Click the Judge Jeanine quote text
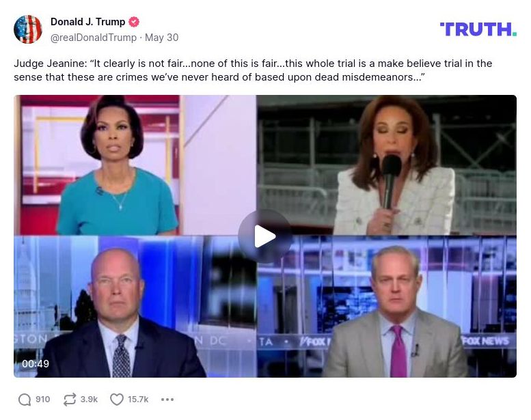 pos(253,70)
